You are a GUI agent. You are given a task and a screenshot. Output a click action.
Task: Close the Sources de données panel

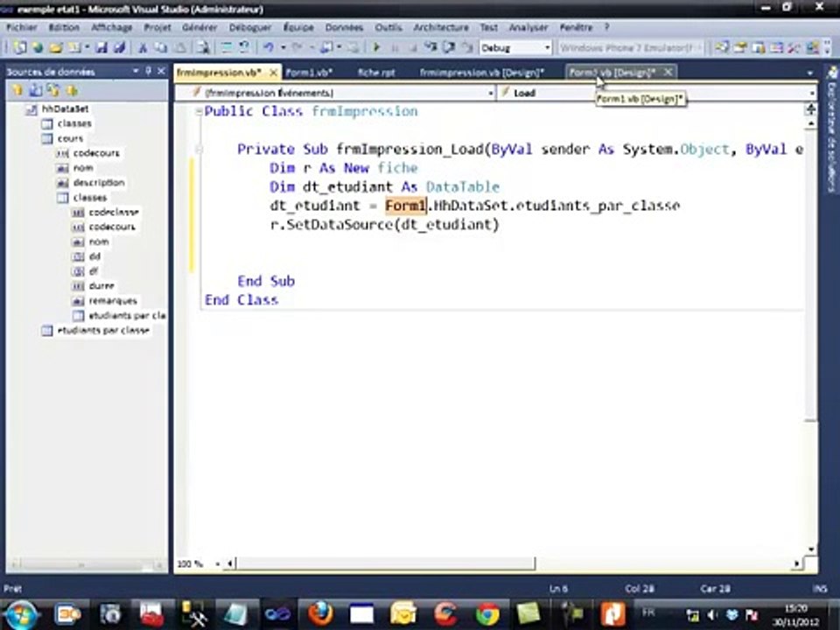tap(161, 71)
